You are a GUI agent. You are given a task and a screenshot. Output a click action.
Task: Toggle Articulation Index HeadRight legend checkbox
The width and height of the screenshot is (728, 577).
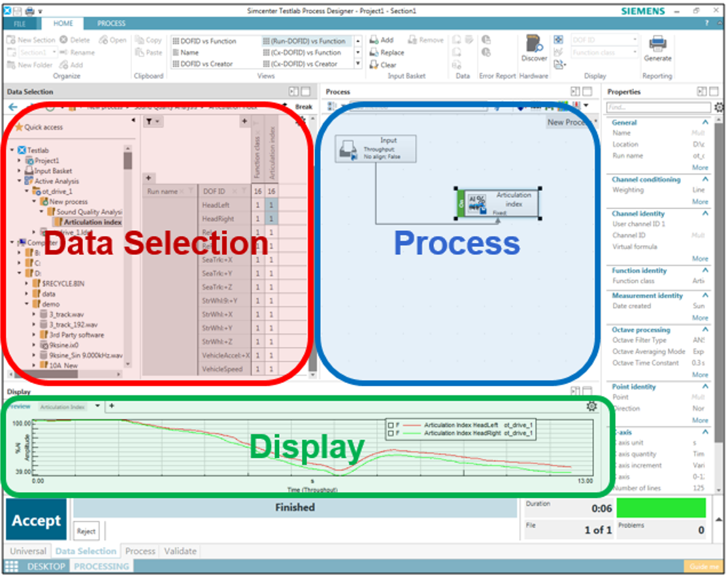pos(390,433)
